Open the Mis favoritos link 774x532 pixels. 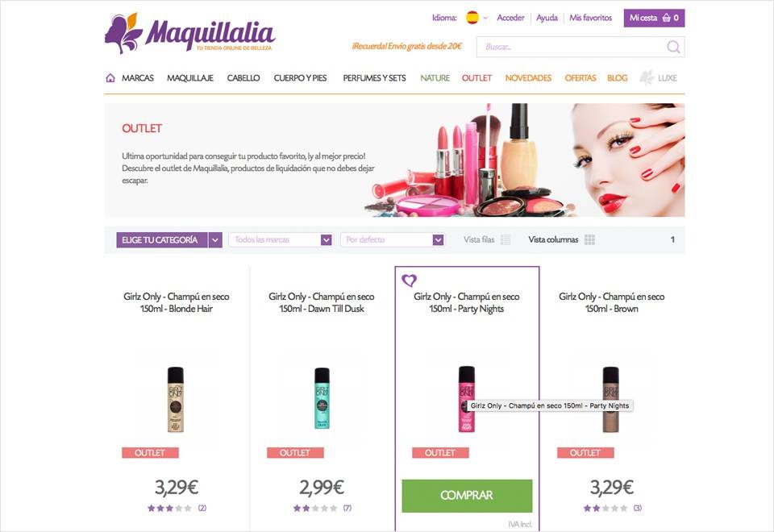[590, 18]
